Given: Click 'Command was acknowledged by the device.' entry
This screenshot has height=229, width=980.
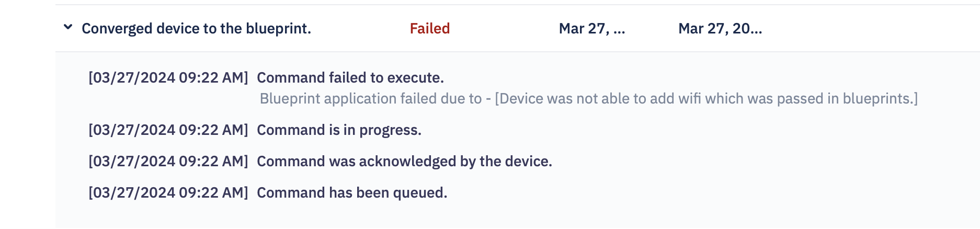Looking at the screenshot, I should tap(405, 161).
